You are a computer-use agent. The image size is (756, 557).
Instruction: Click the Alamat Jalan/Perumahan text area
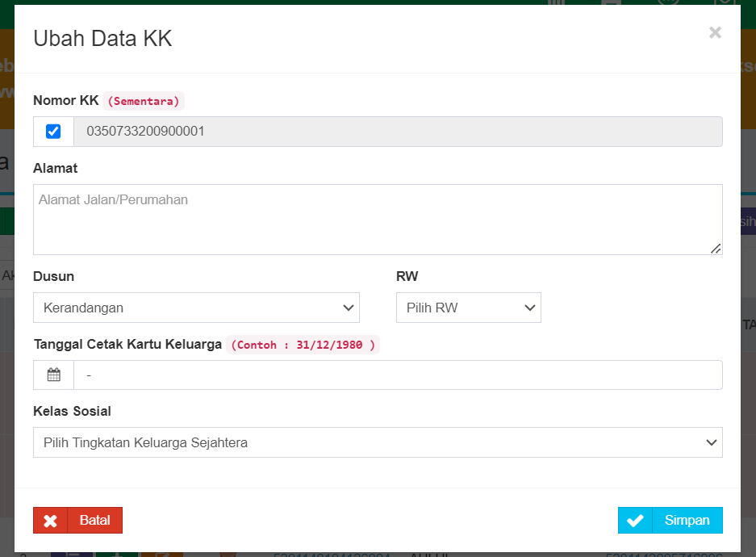point(378,219)
